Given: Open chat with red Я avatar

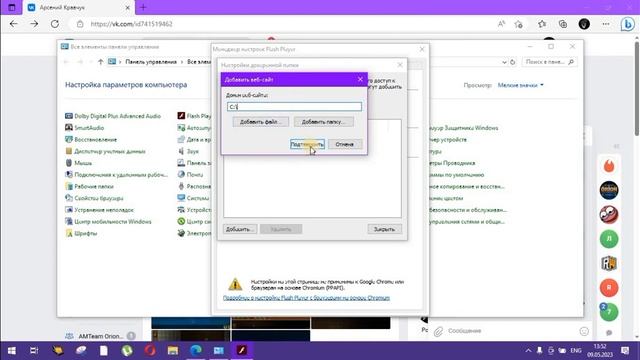Looking at the screenshot, I should point(609,287).
